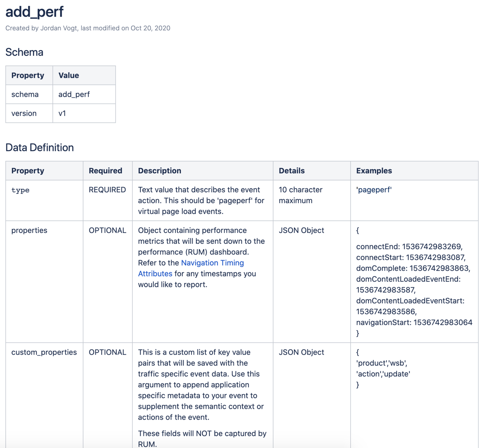
Task: Click the 'version' property cell
Action: click(x=29, y=113)
